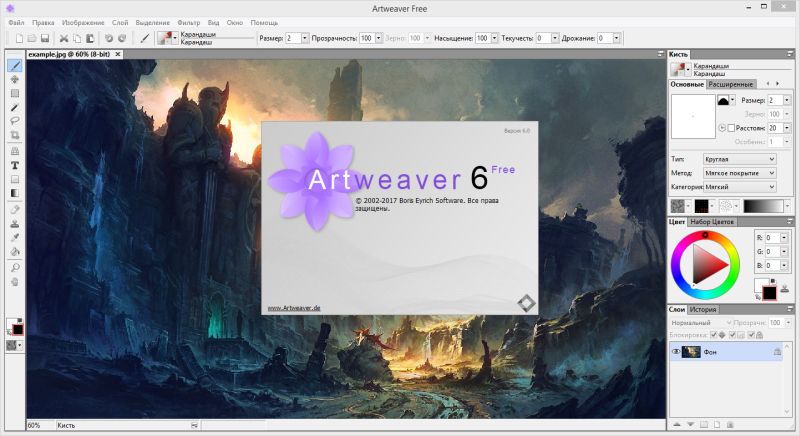Activate the Zoom magnifier tool
This screenshot has height=436, width=800.
15,267
